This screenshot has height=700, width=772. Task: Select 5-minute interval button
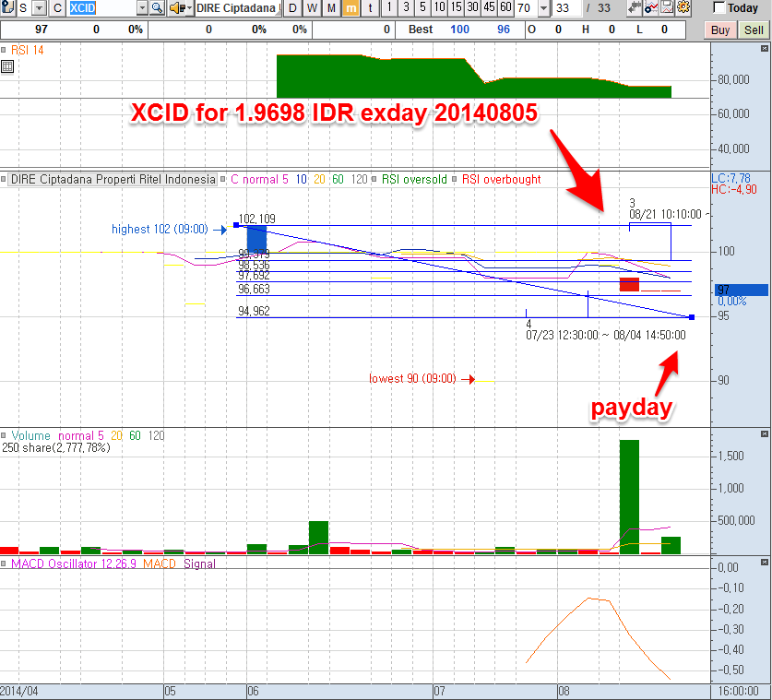click(423, 8)
